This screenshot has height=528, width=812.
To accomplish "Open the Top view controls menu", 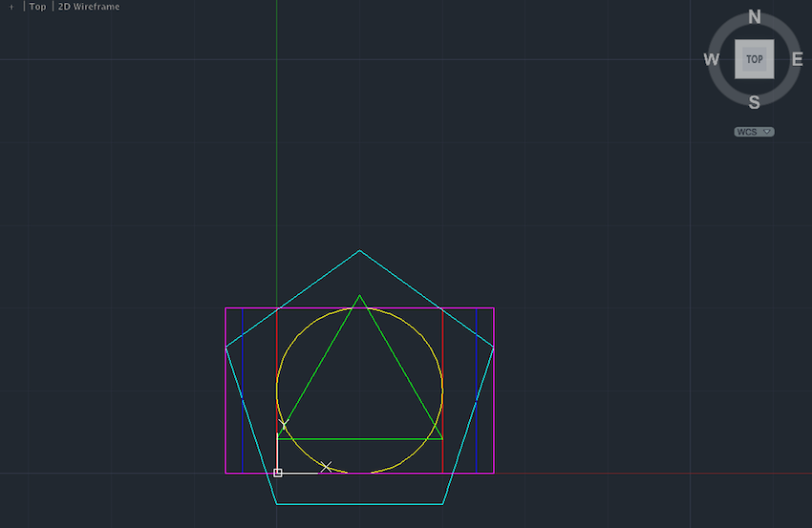I will click(x=37, y=7).
